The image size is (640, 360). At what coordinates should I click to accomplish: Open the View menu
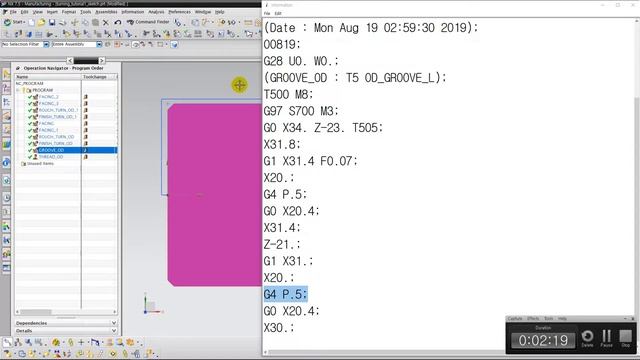pos(37,12)
